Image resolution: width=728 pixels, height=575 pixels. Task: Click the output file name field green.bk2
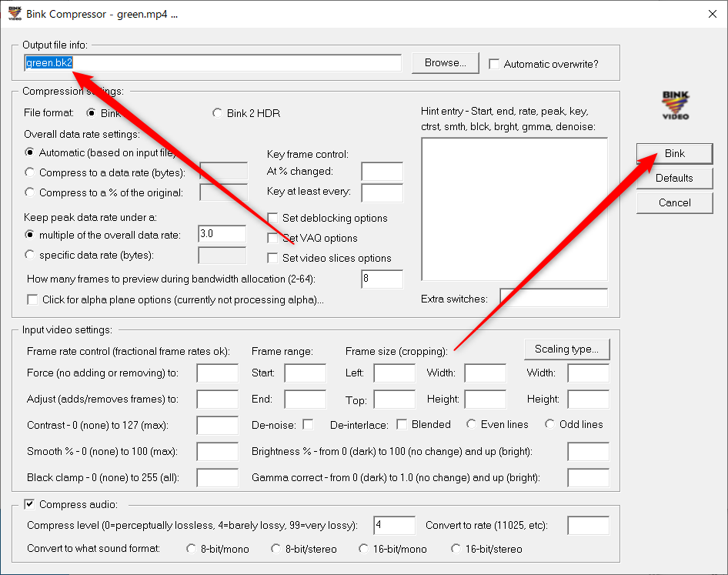pyautogui.click(x=212, y=63)
